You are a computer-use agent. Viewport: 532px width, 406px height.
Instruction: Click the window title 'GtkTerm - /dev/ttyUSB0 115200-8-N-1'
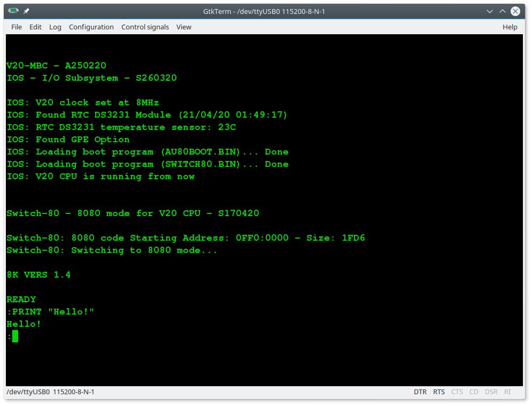[264, 12]
